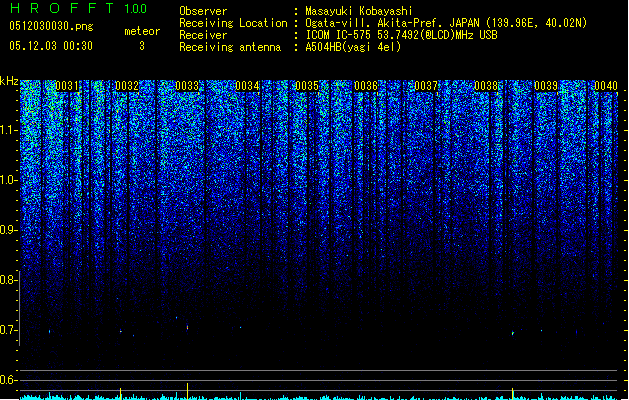Click the 1.1 frequency axis label

pyautogui.click(x=9, y=130)
